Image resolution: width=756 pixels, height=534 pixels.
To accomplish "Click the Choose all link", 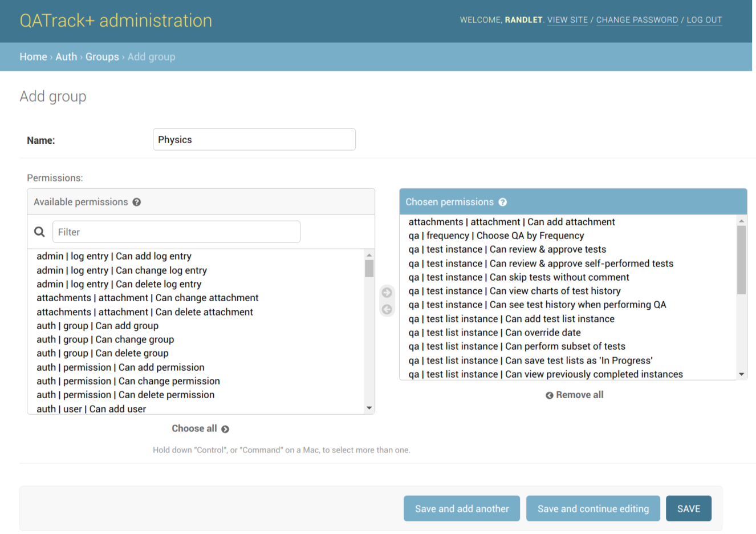I will click(x=194, y=428).
